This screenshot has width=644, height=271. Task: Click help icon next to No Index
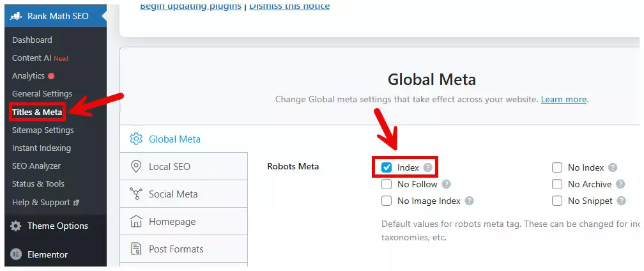613,167
